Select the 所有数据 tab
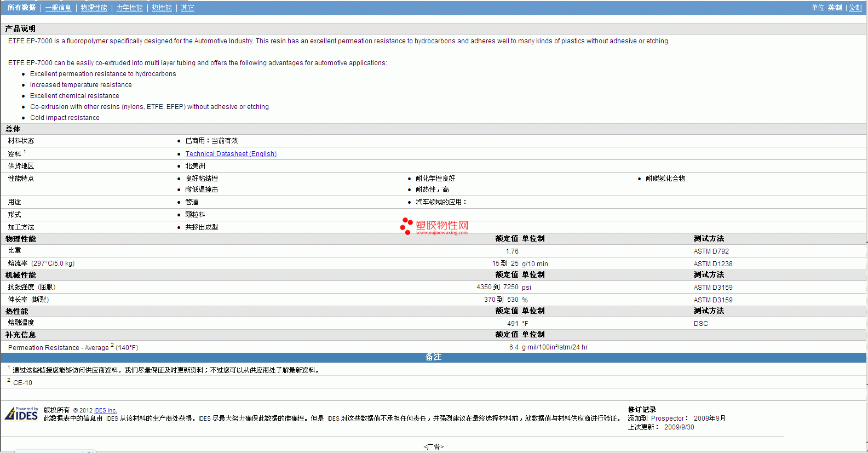Screen dimensions: 868x453 click(21, 8)
